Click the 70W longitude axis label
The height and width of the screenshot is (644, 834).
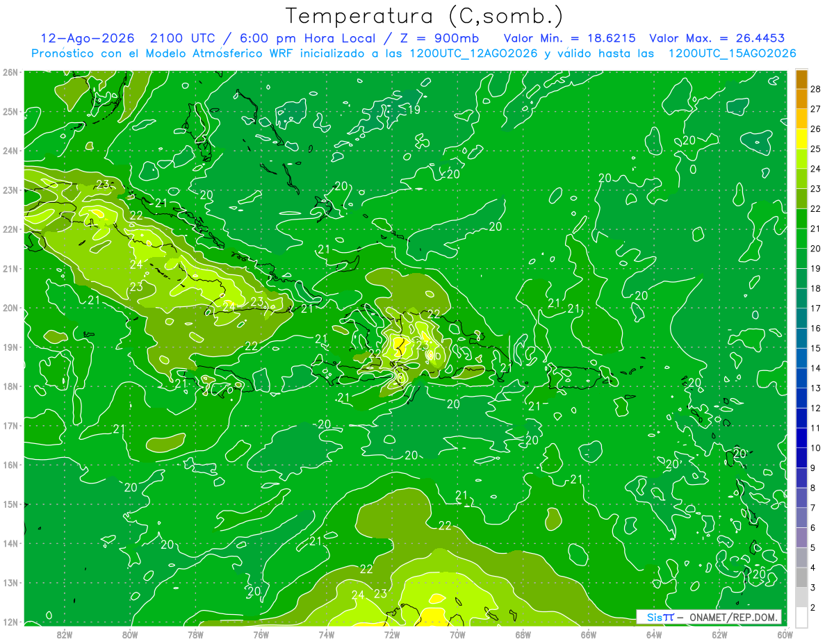point(457,634)
